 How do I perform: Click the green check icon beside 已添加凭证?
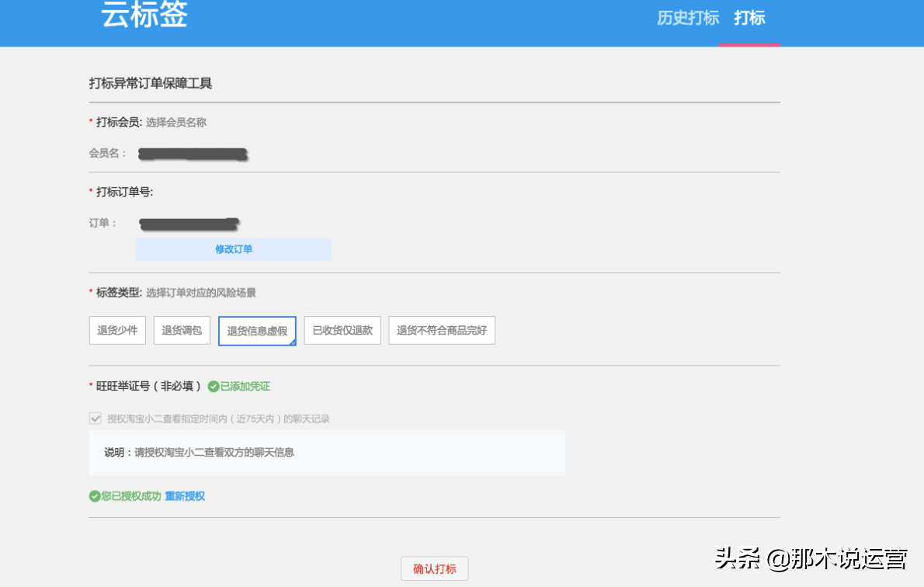tap(214, 387)
